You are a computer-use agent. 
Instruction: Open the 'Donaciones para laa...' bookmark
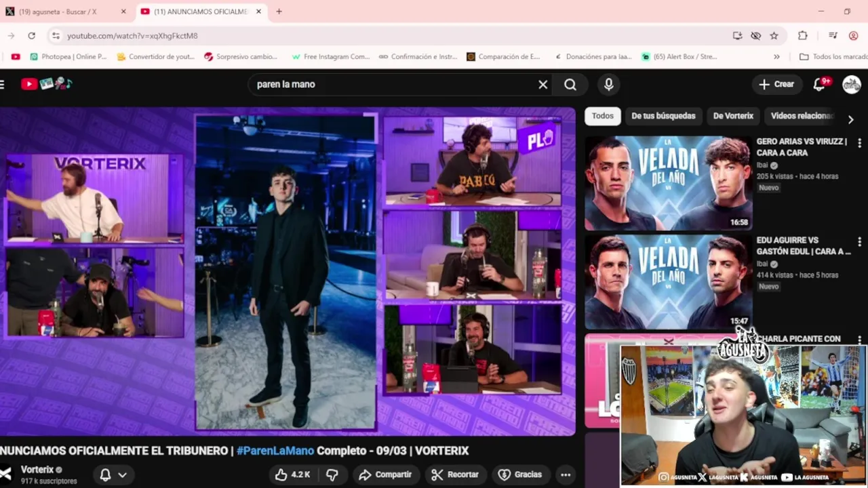pyautogui.click(x=593, y=57)
